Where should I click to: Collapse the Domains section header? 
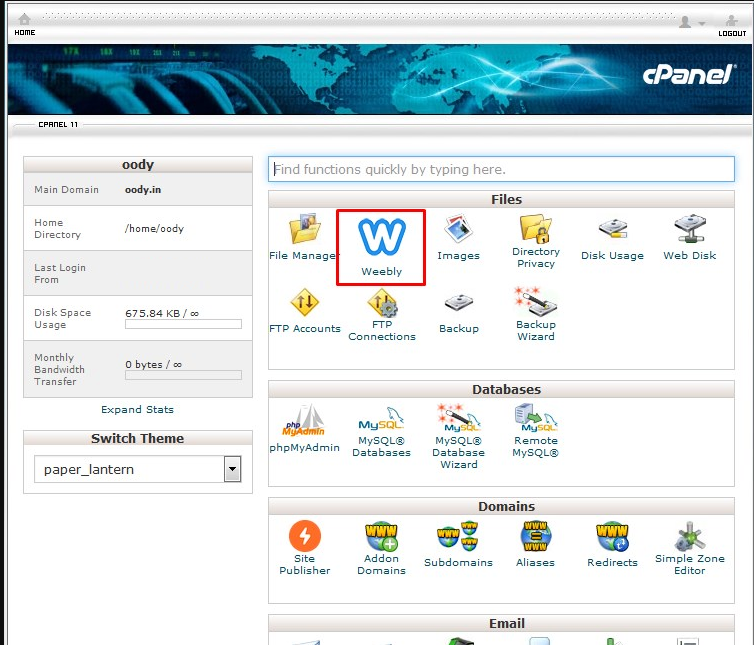pyautogui.click(x=501, y=506)
